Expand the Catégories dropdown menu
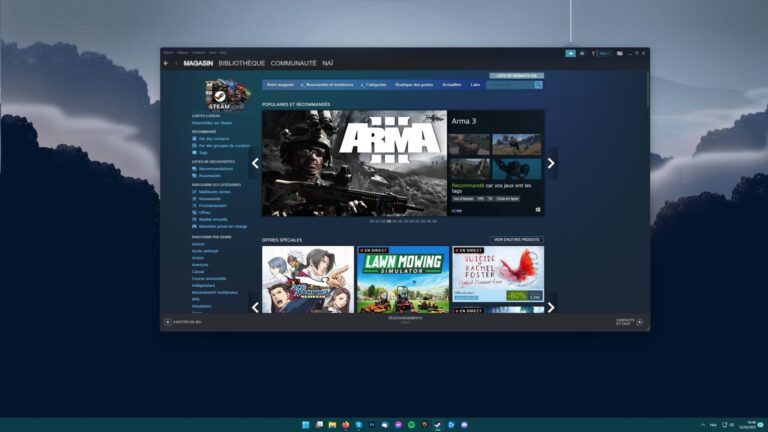This screenshot has height=432, width=768. point(376,85)
